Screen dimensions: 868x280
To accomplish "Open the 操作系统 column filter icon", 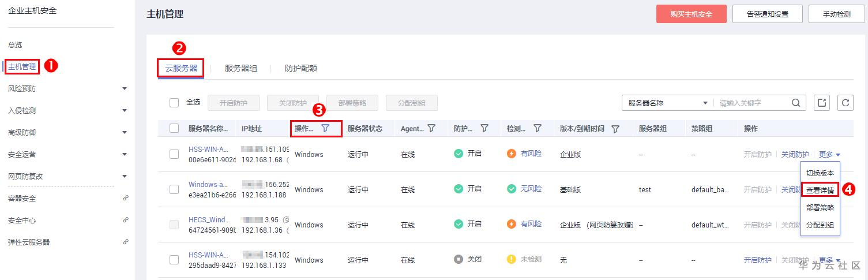I will (x=326, y=128).
